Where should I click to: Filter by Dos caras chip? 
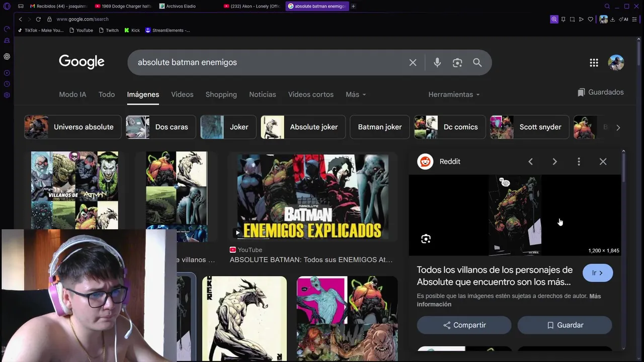[161, 127]
